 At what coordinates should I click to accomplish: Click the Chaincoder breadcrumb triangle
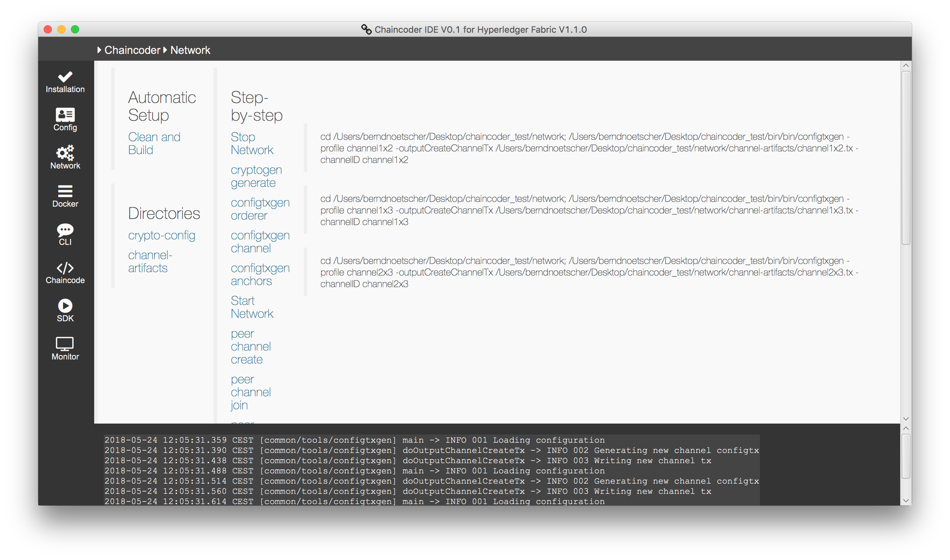[x=99, y=50]
